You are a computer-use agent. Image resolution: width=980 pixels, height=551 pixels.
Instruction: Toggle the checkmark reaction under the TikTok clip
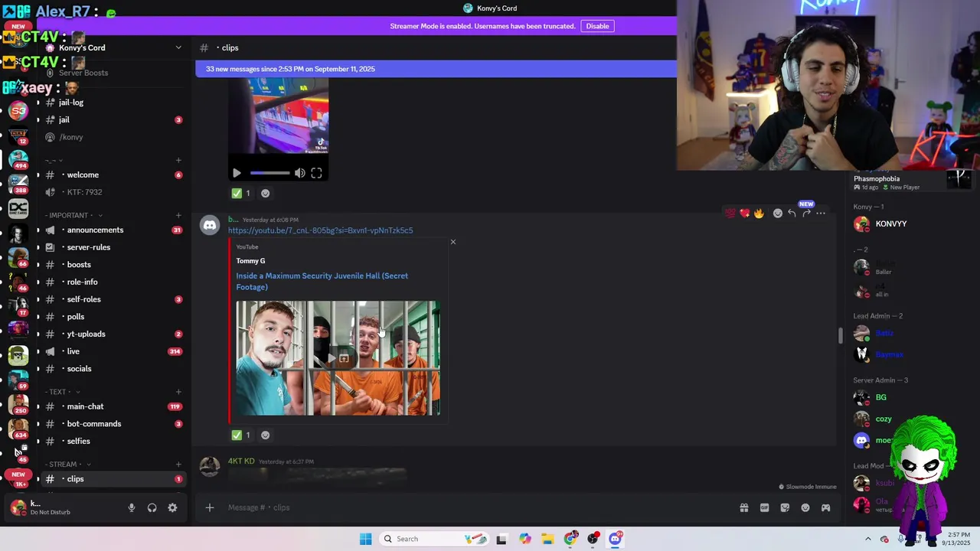(241, 193)
